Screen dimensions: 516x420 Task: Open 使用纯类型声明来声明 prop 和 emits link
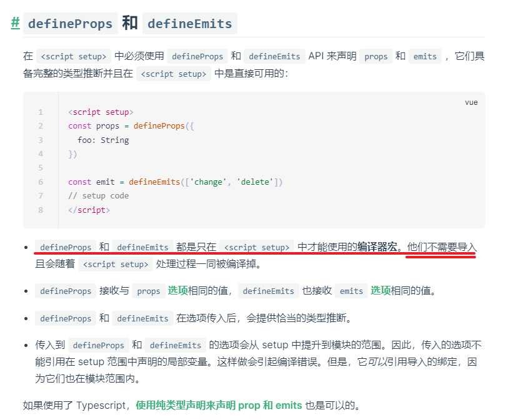(x=219, y=405)
